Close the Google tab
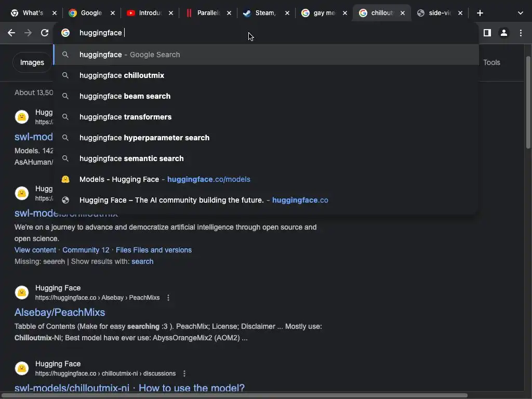 [x=113, y=13]
